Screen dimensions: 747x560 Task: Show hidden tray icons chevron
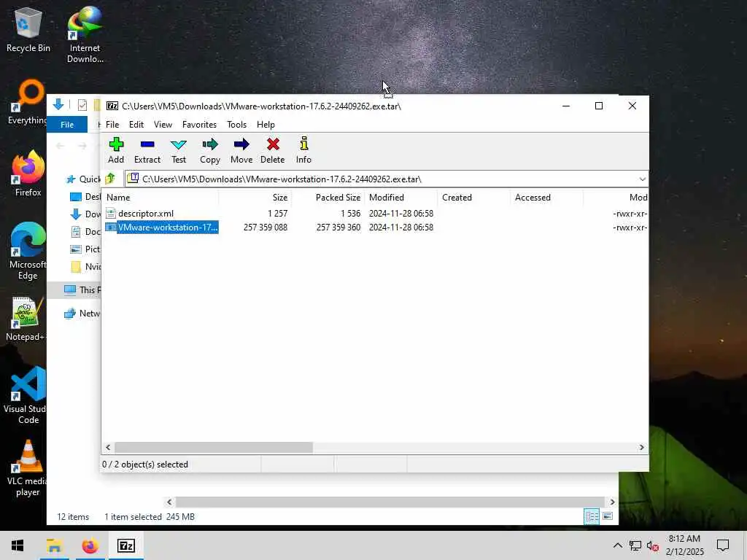(x=617, y=545)
